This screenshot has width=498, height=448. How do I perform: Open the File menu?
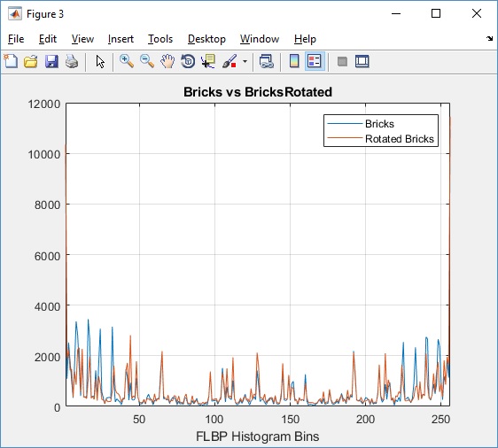click(x=16, y=39)
